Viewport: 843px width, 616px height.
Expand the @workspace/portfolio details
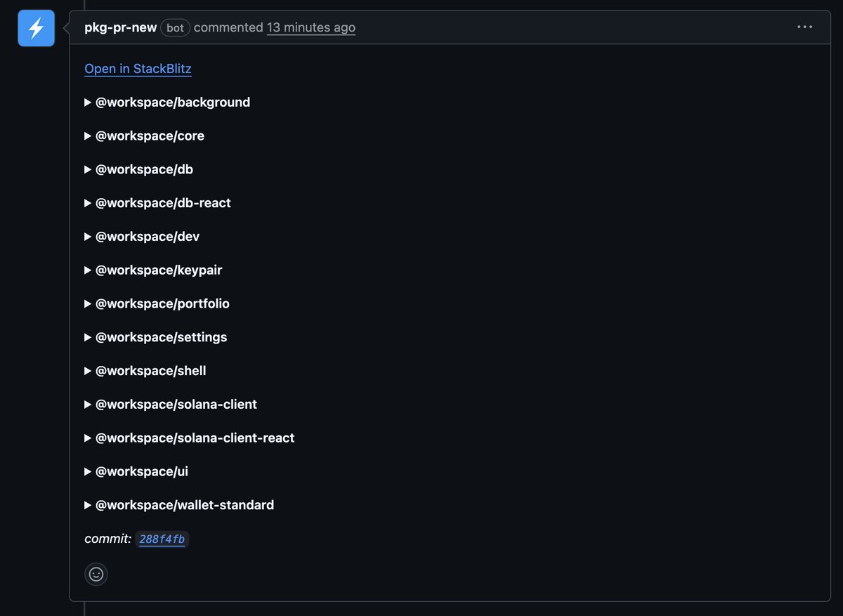(x=157, y=303)
